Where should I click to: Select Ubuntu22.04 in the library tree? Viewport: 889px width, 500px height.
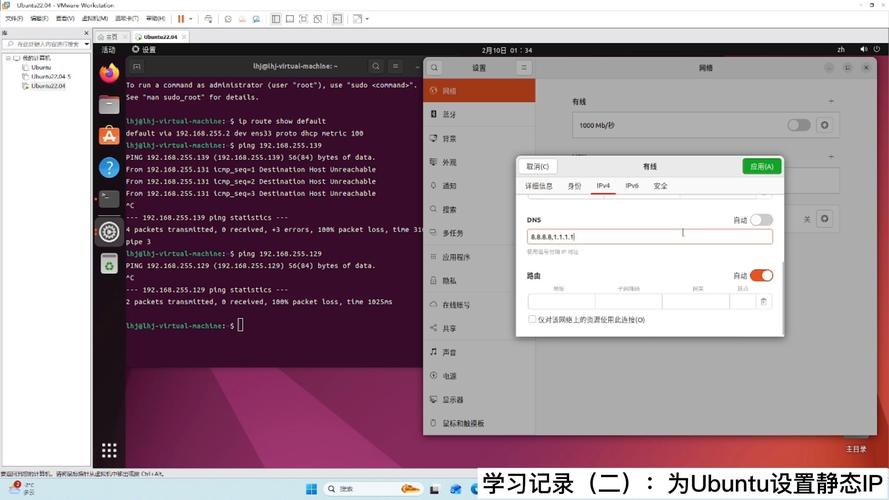48,86
